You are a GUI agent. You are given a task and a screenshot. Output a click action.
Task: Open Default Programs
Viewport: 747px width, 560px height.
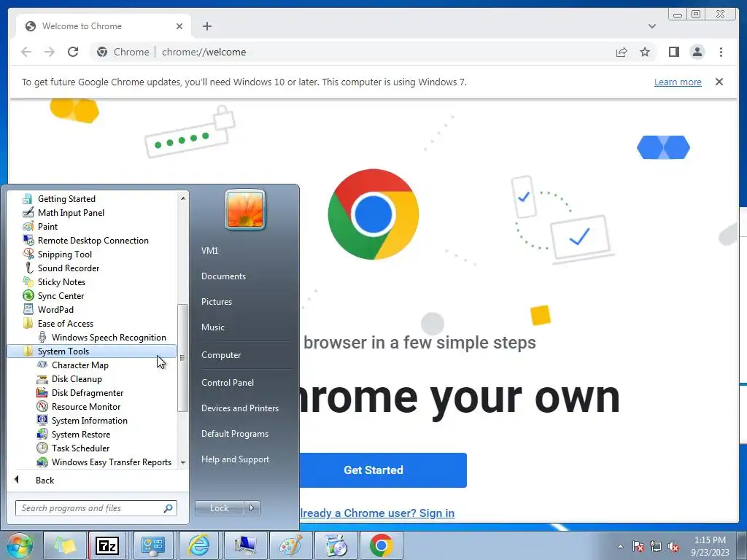234,434
